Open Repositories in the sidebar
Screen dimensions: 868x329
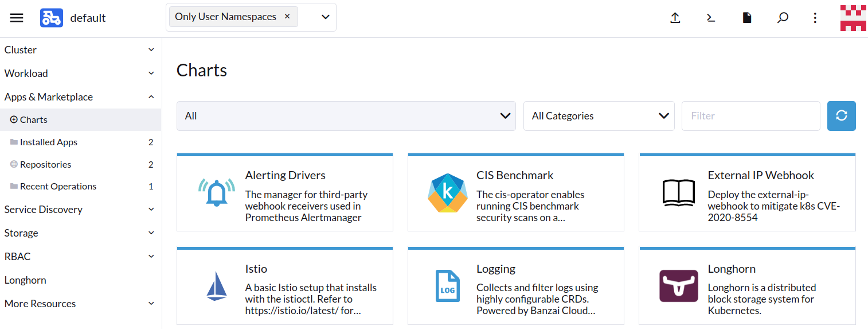[x=45, y=164]
